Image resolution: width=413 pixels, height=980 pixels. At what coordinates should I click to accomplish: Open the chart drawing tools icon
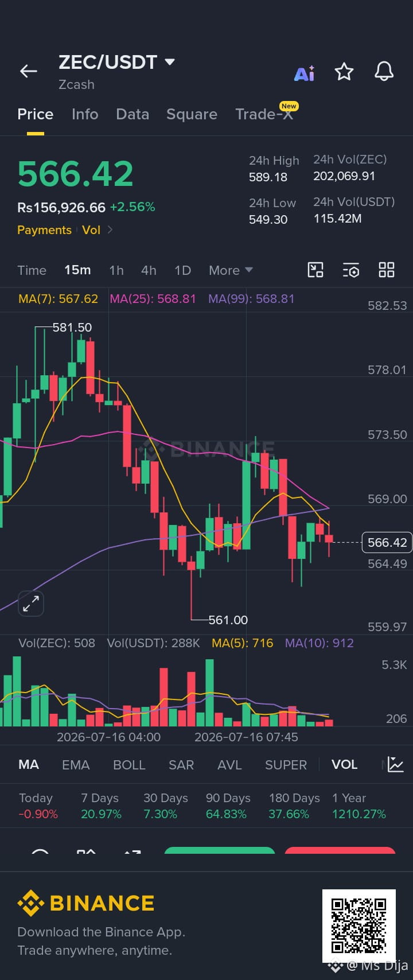click(315, 270)
